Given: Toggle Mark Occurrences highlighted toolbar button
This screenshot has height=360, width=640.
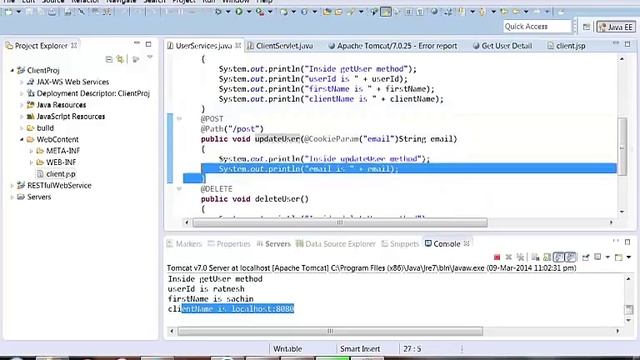Looking at the screenshot, I should pos(385,12).
